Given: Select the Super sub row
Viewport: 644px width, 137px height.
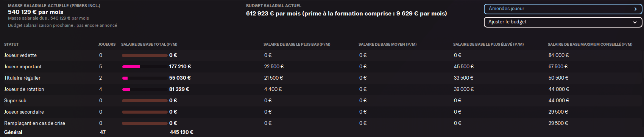Looking at the screenshot, I should [322, 101].
